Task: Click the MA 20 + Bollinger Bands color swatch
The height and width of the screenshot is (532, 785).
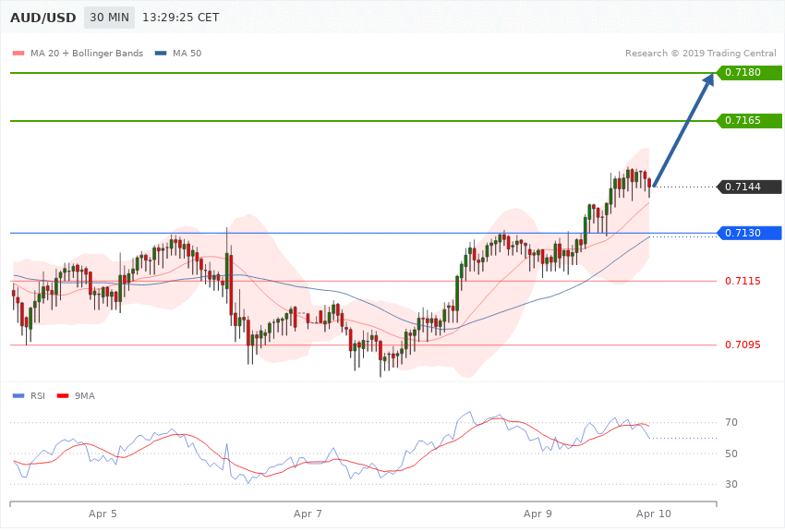Action: coord(18,53)
